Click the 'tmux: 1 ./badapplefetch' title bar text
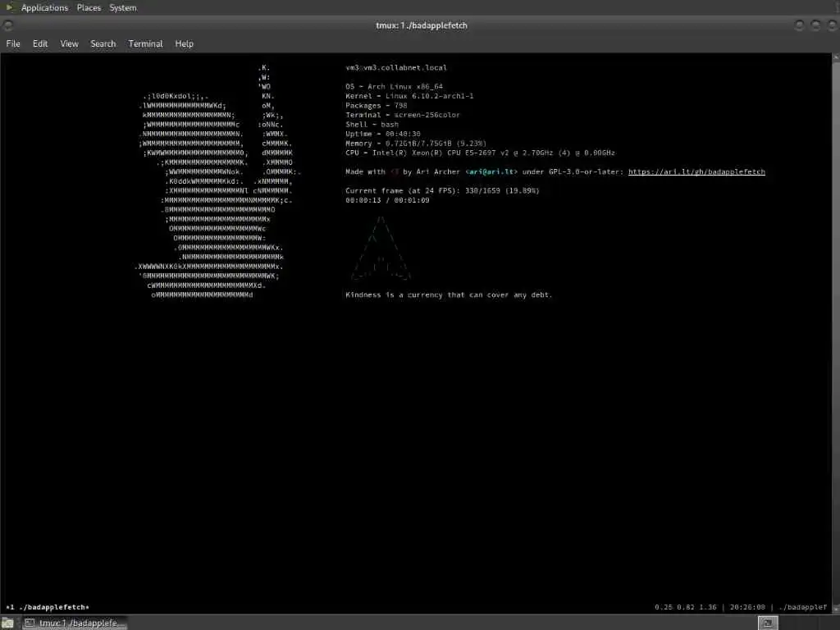The image size is (840, 630). pyautogui.click(x=421, y=25)
